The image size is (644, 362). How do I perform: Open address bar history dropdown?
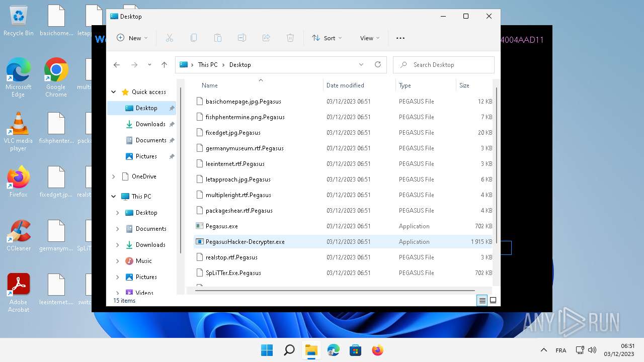pos(361,64)
